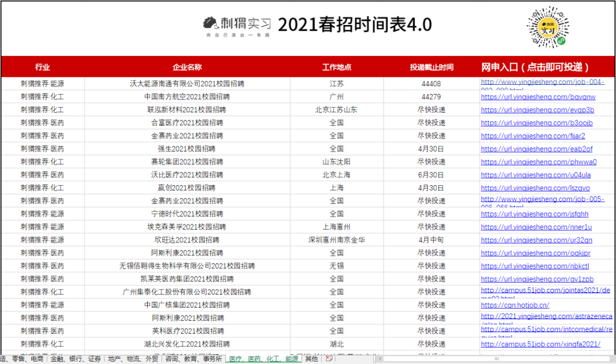Select the 医疗、医药、化工、能源 sheet tab
Viewport: 616px width, 364px height.
tap(264, 359)
